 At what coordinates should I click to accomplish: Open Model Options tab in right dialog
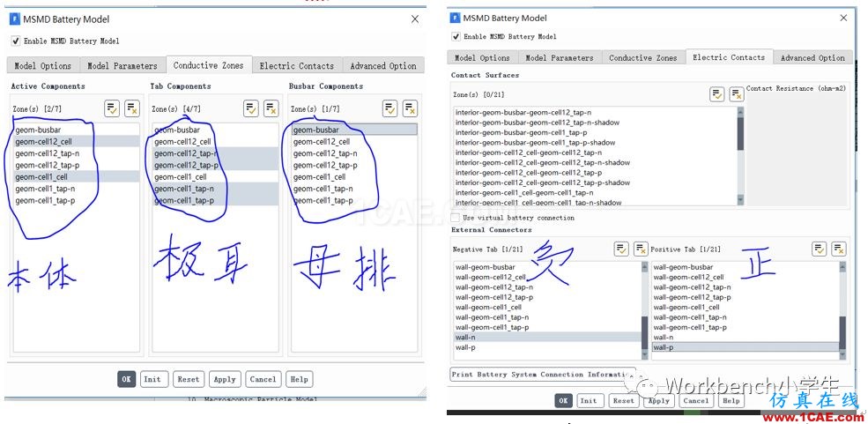point(482,57)
